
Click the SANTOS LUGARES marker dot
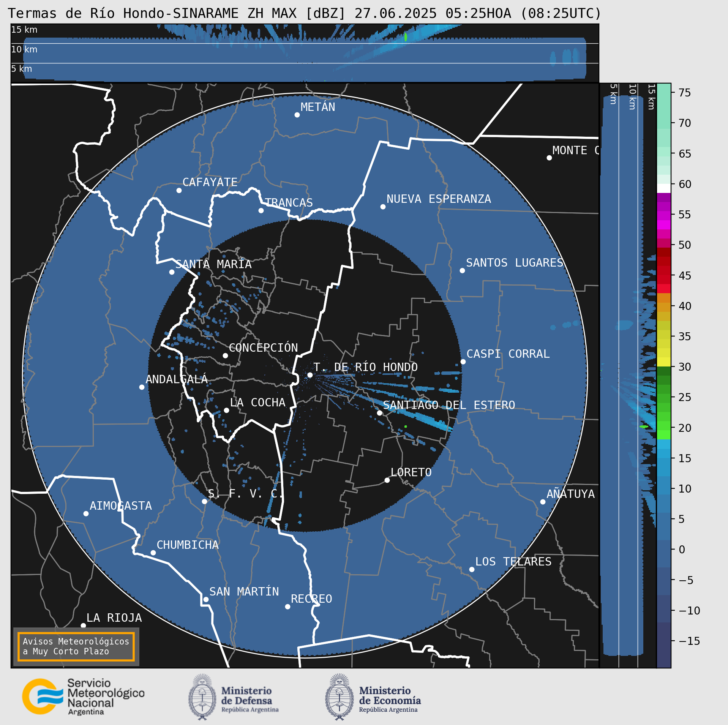click(462, 270)
